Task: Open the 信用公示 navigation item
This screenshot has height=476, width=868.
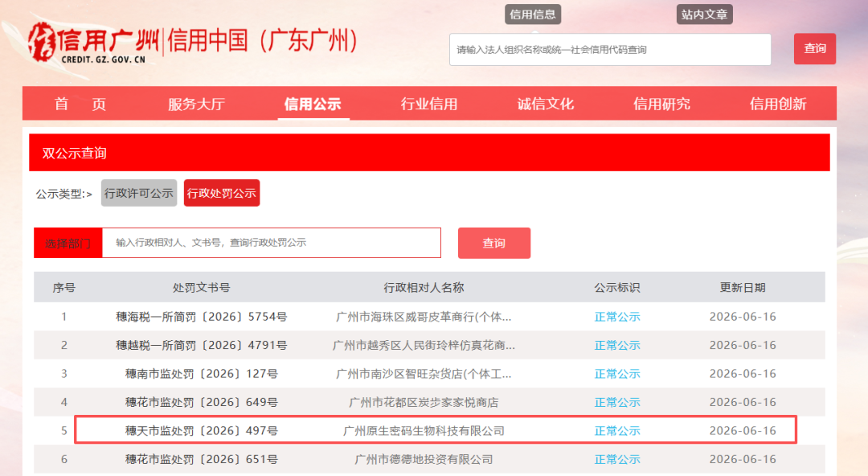Action: point(313,104)
